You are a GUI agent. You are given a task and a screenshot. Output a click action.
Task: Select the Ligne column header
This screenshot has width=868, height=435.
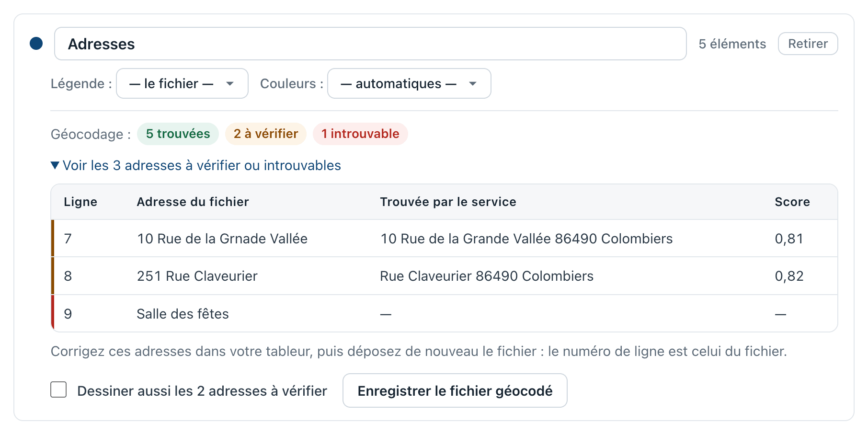point(80,202)
